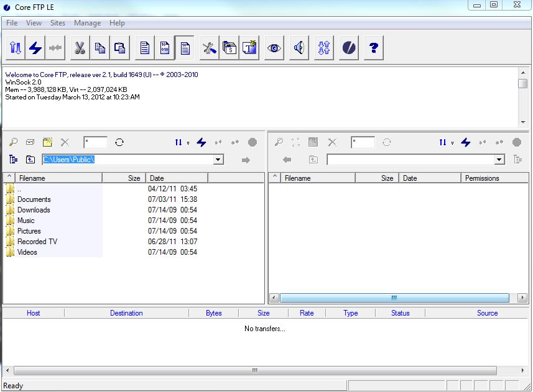The height and width of the screenshot is (392, 533).
Task: Open the Help menu
Action: (x=117, y=23)
